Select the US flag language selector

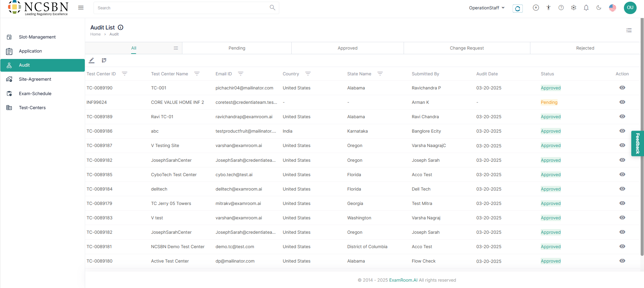612,8
